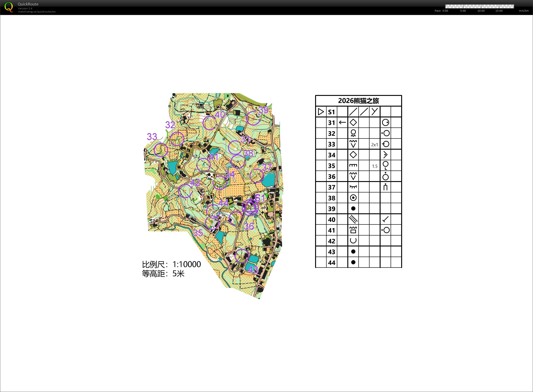This screenshot has height=392, width=533.
Task: Click the 比例尺 1:10000 scale text
Action: 171,264
